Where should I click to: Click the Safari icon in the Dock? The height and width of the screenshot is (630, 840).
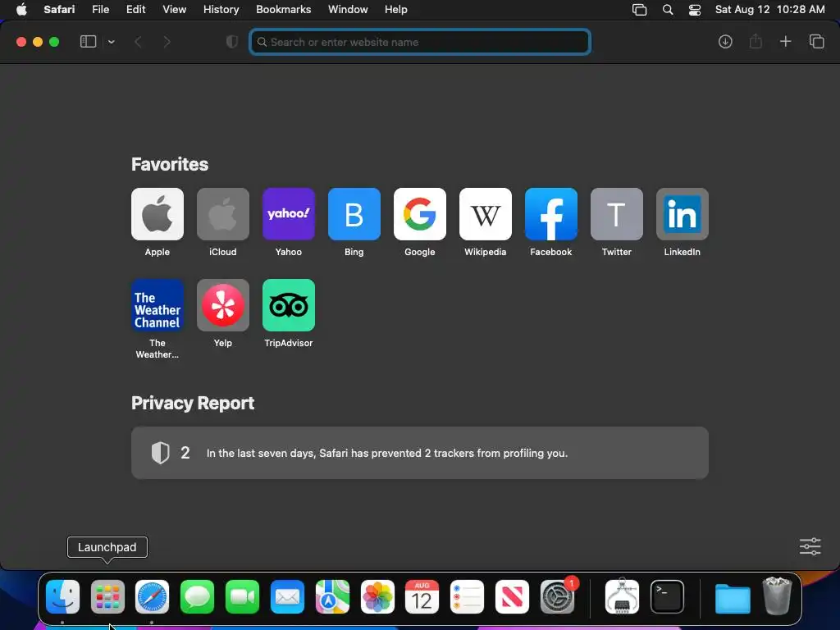tap(152, 597)
